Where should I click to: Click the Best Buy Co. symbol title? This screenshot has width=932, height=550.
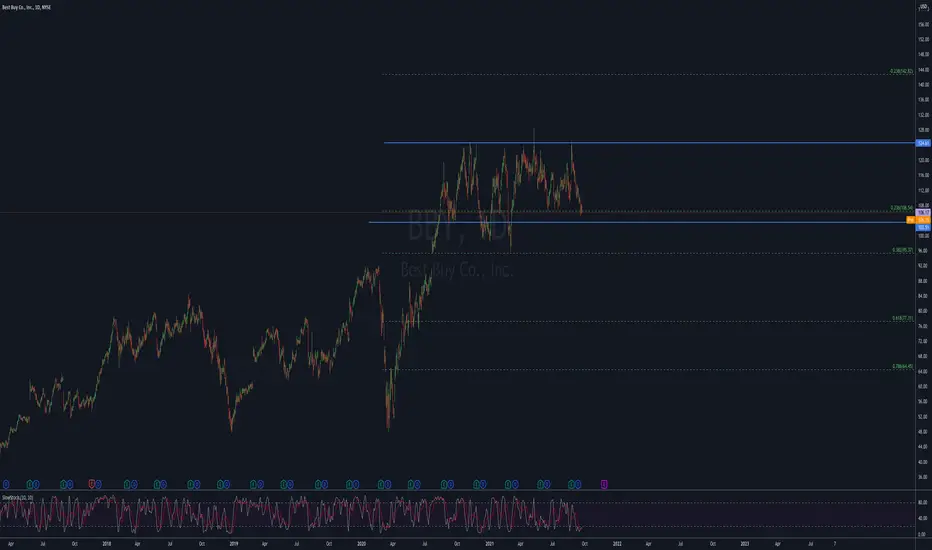tap(26, 7)
